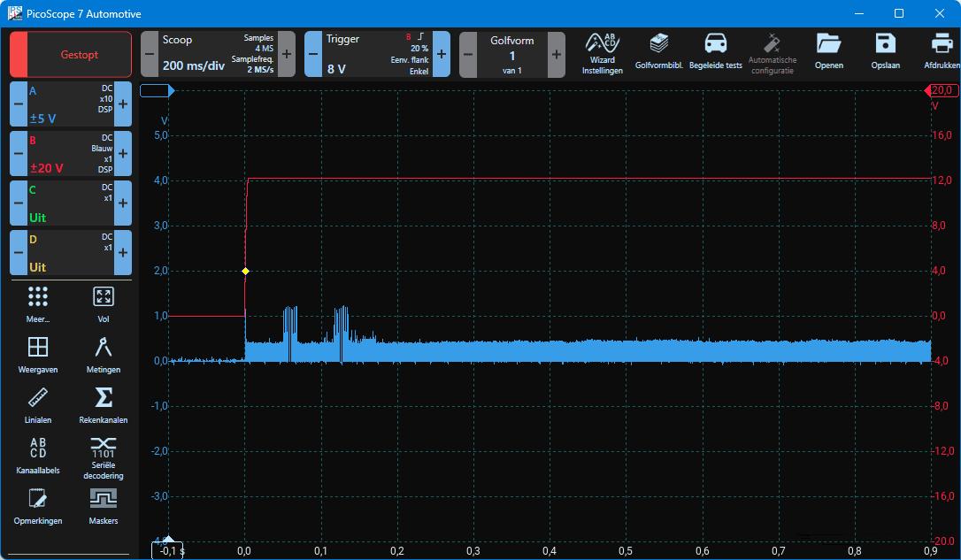
Task: Open the Golfvormbibl. waveform library
Action: (x=658, y=54)
